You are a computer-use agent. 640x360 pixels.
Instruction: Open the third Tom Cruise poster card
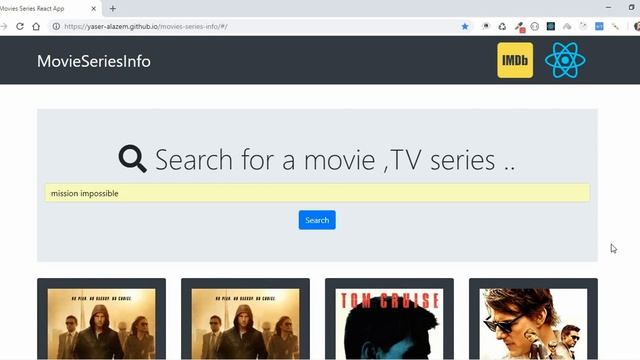tap(389, 319)
